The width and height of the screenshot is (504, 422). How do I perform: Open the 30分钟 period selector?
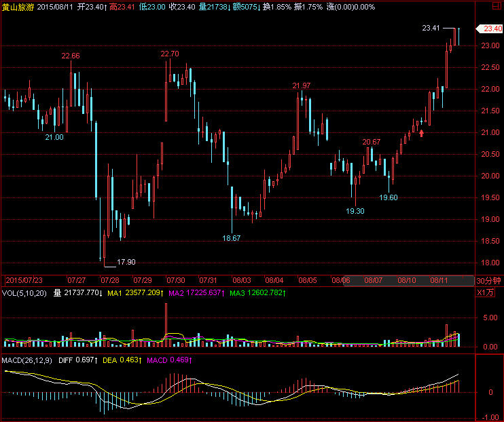488,280
